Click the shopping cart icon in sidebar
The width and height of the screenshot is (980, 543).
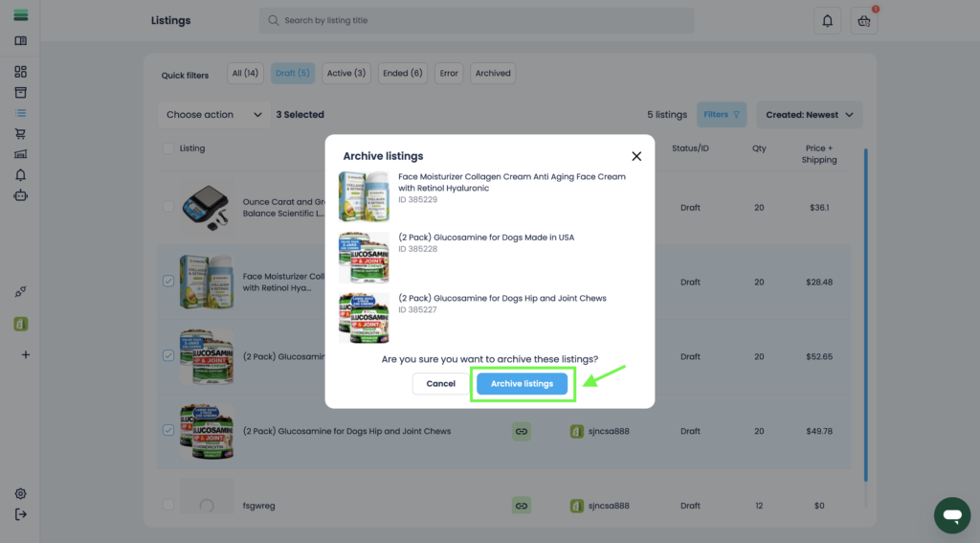coord(20,133)
